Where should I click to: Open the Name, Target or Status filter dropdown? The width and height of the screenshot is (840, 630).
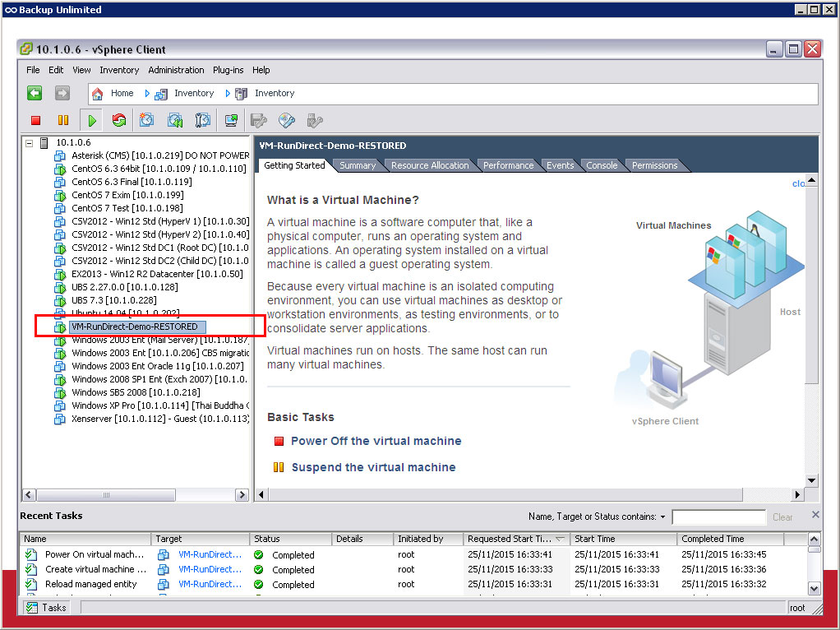pos(662,517)
